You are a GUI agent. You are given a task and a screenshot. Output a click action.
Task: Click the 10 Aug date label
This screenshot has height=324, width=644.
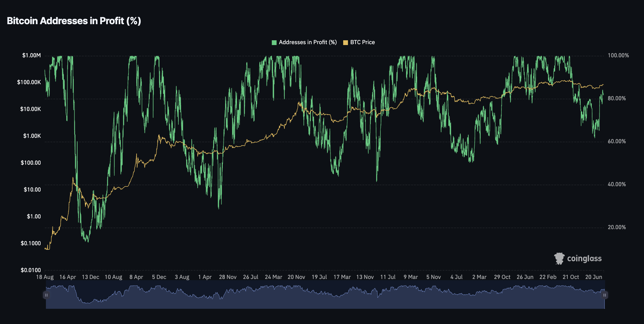113,277
